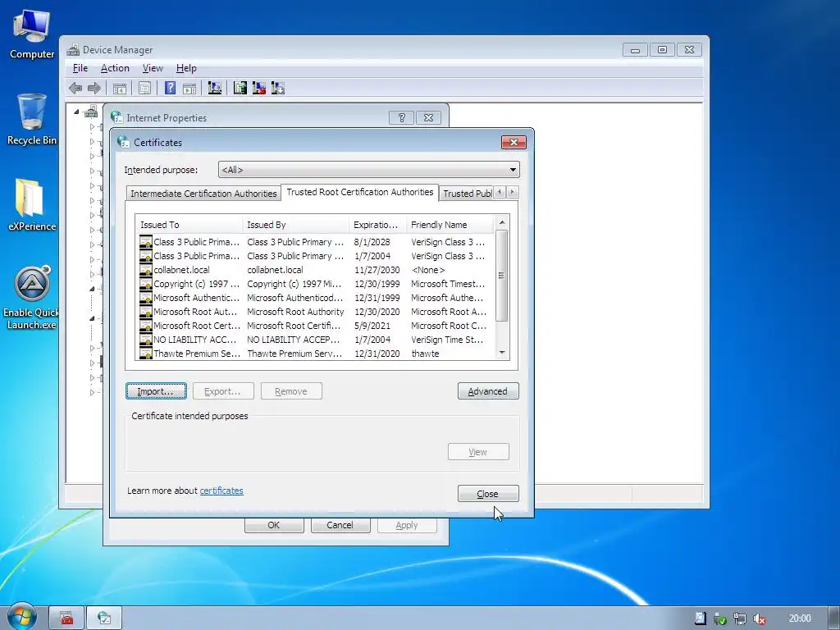The width and height of the screenshot is (840, 630).
Task: Select the Copyright (c) 1997 certificate row
Action: pyautogui.click(x=316, y=284)
